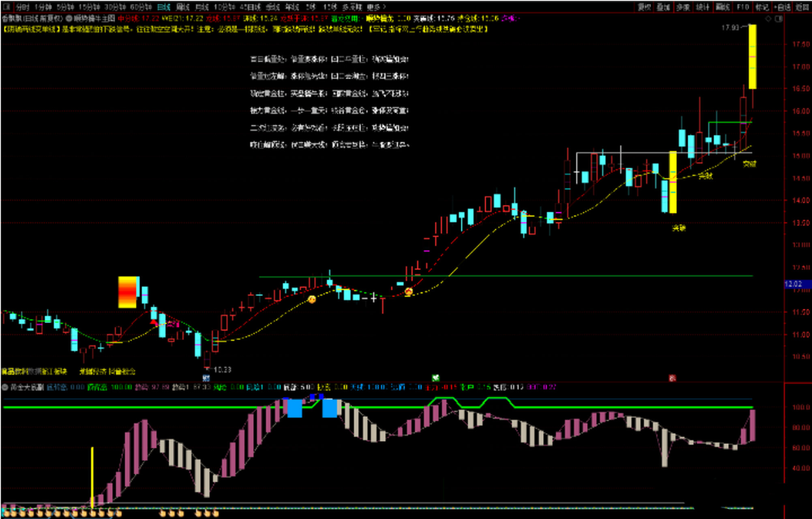
Task: Click the F10 company info button
Action: click(x=743, y=7)
